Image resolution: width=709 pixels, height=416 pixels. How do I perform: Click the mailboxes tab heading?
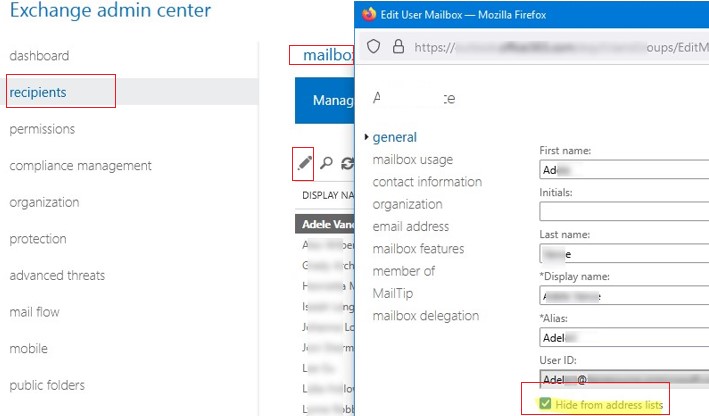point(322,55)
